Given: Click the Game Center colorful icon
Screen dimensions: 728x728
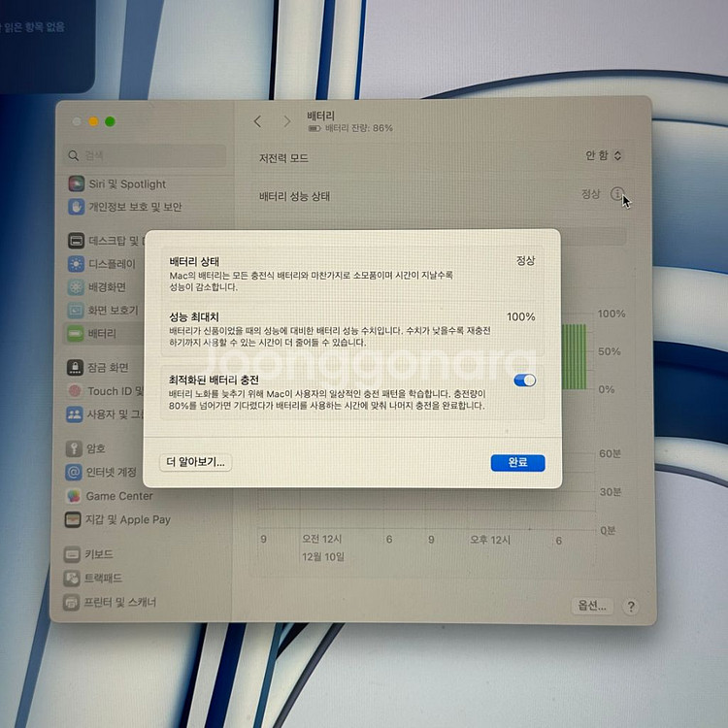Looking at the screenshot, I should 74,496.
